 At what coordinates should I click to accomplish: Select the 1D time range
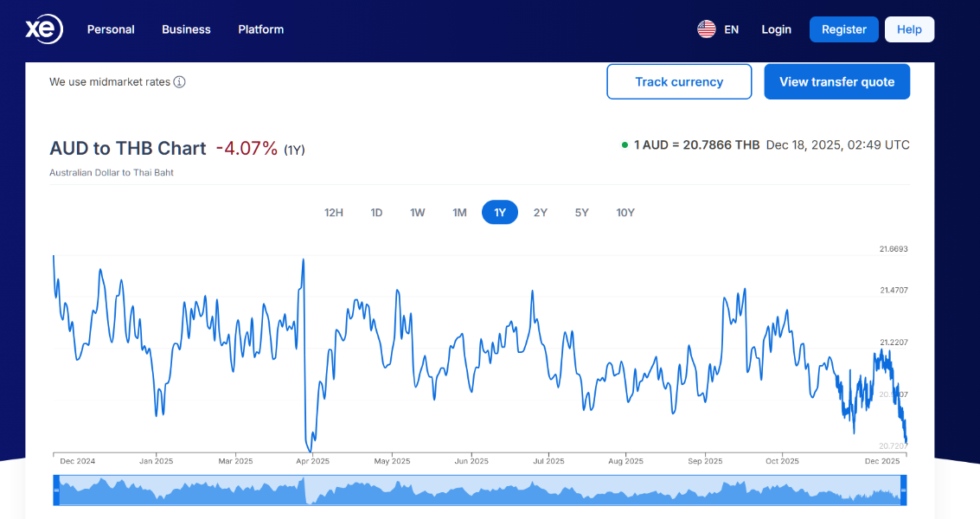[376, 213]
